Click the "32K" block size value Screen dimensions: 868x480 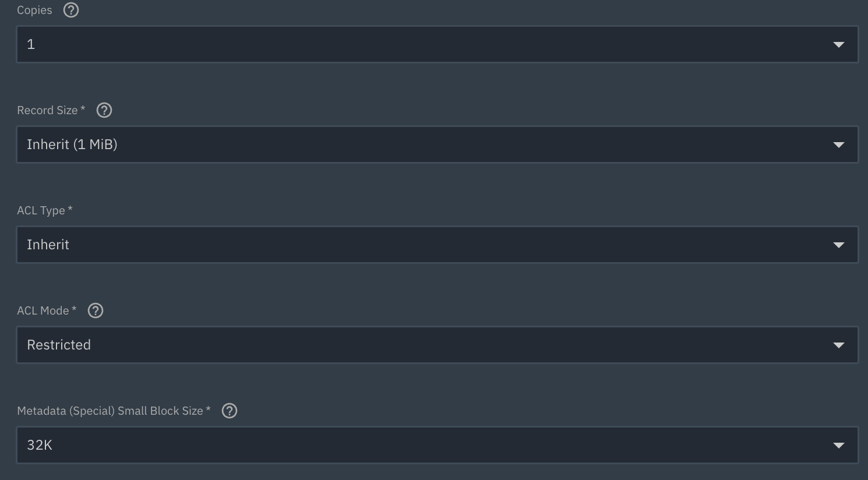coord(40,445)
